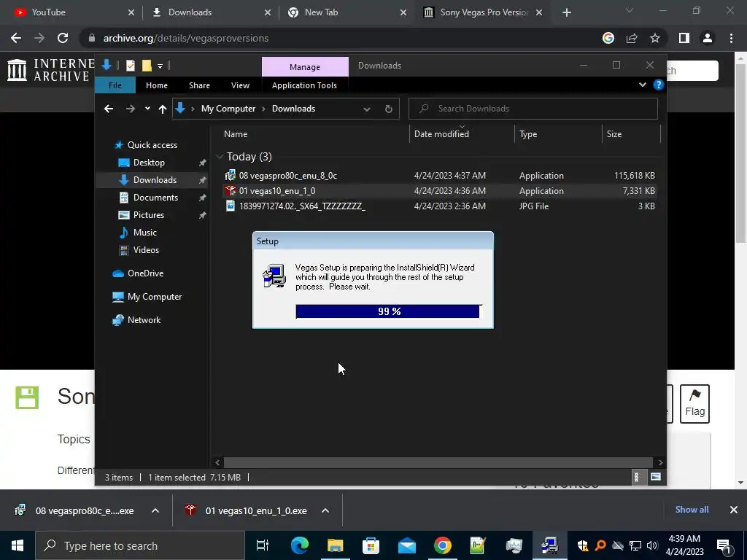Open Chrome side panel icon

point(684,38)
